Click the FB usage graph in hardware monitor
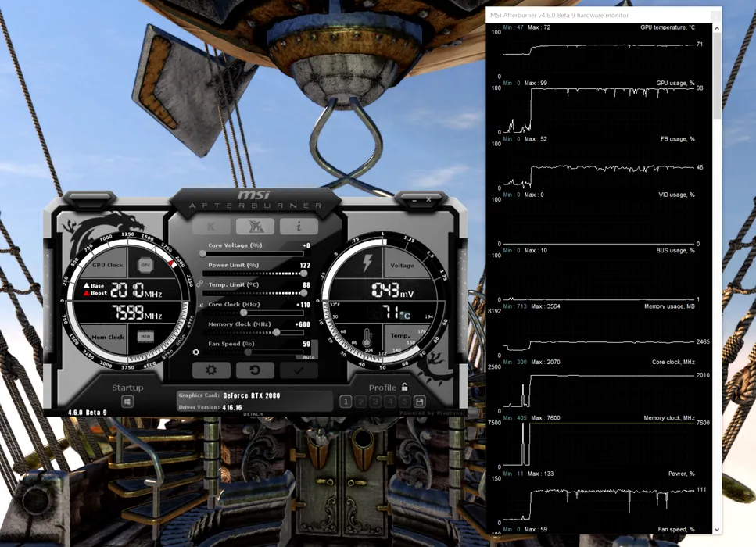The image size is (756, 547). pos(599,164)
